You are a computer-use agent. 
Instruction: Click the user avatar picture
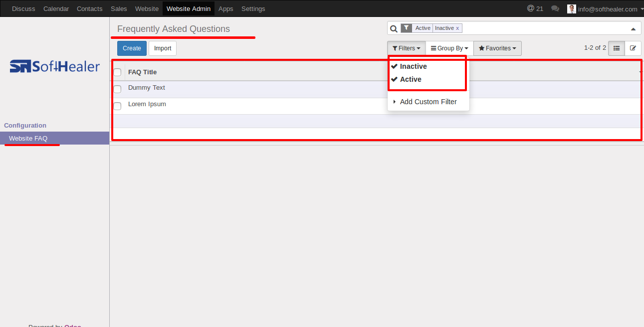pyautogui.click(x=572, y=9)
